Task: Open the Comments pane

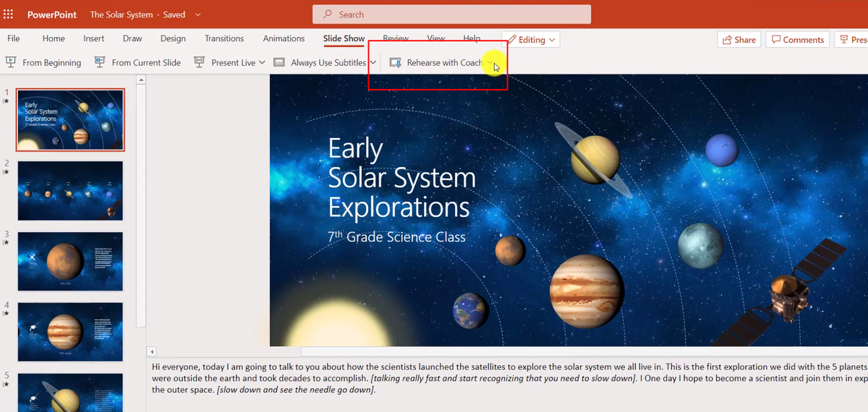Action: 796,40
